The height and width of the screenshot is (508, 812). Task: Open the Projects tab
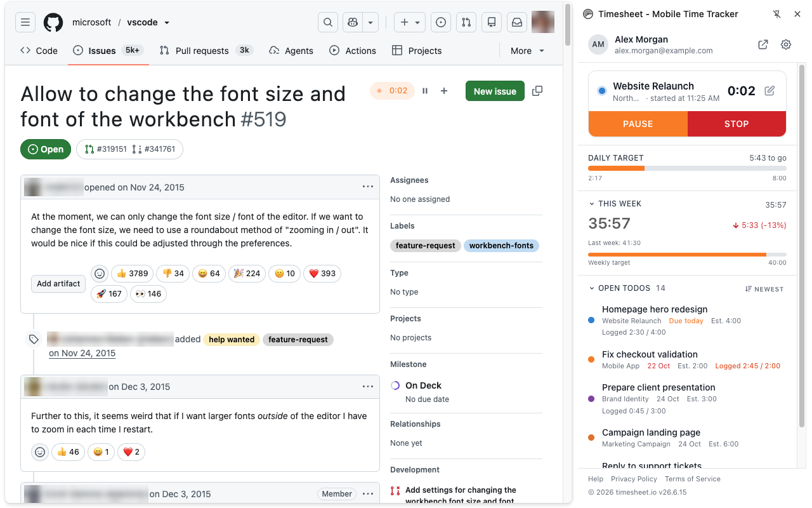pyautogui.click(x=417, y=51)
